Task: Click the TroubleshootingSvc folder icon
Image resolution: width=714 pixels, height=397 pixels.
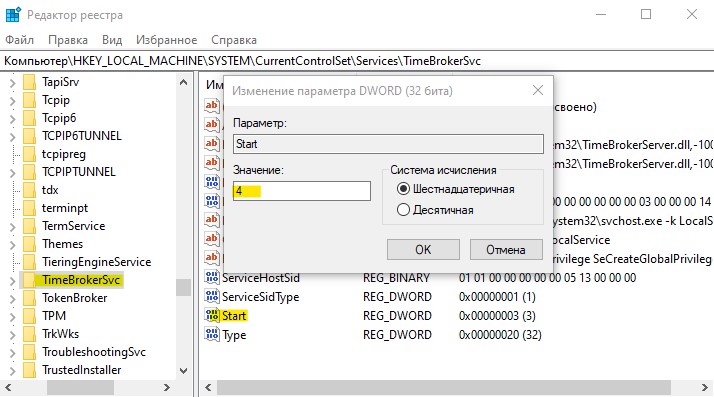Action: pyautogui.click(x=29, y=351)
